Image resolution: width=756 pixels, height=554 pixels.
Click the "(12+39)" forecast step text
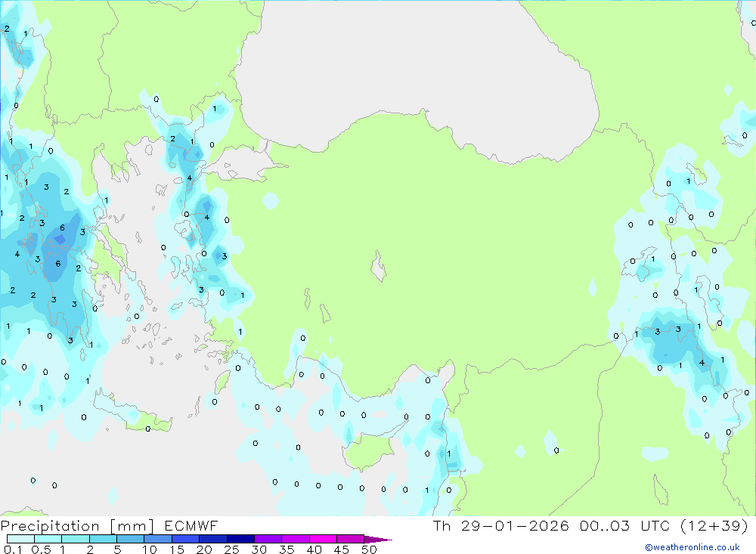(x=714, y=526)
